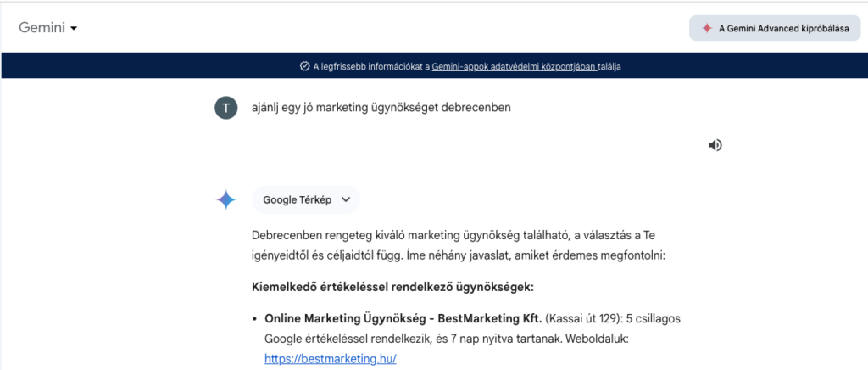The width and height of the screenshot is (868, 370).
Task: Open the Gemini model dropdown
Action: (x=47, y=28)
